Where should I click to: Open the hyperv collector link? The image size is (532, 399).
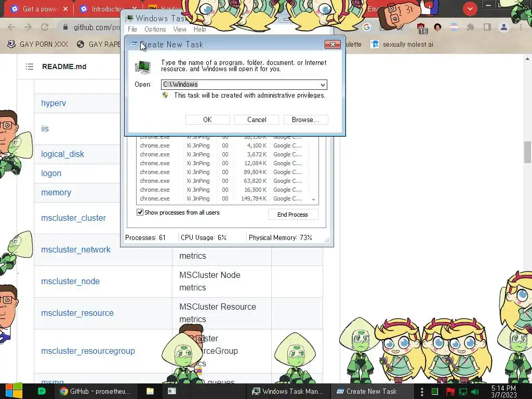pyautogui.click(x=54, y=103)
